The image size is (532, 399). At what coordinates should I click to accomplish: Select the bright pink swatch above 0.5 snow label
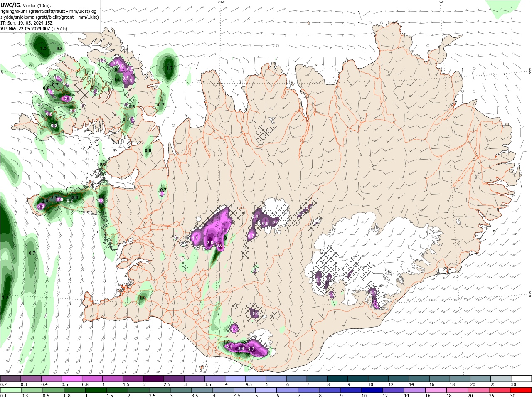pyautogui.click(x=71, y=379)
